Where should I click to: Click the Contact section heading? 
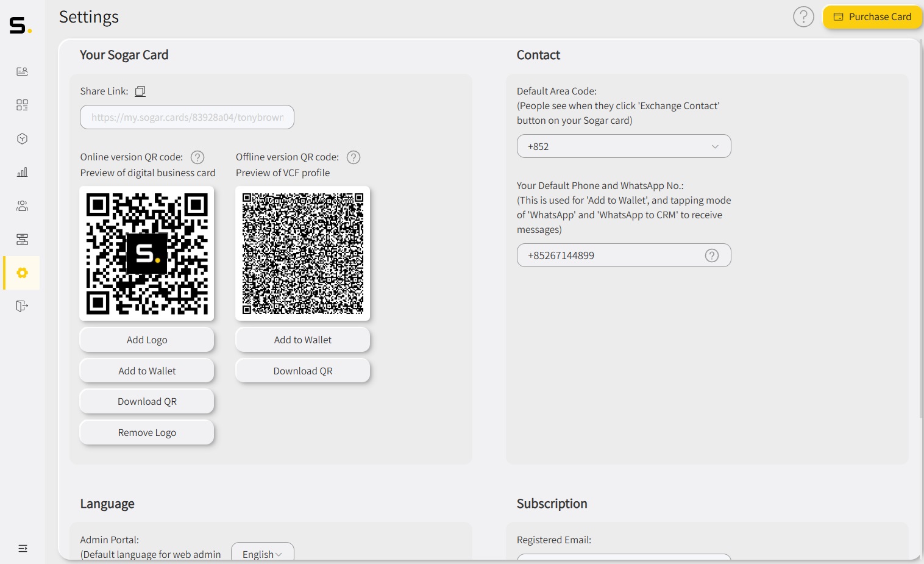click(538, 55)
